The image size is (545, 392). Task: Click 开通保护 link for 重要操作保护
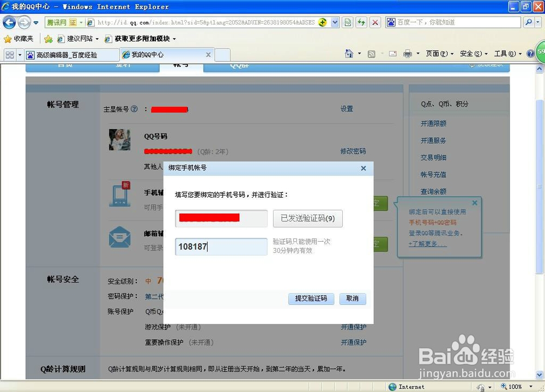(x=354, y=342)
